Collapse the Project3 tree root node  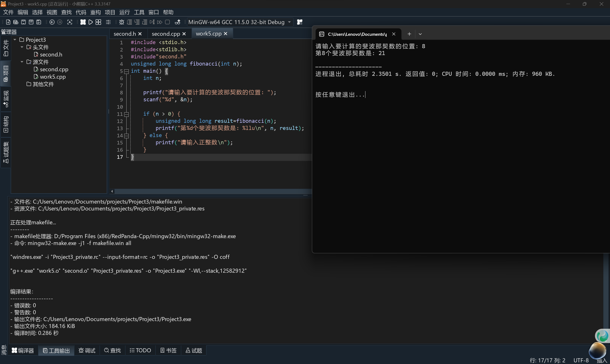[x=15, y=40]
